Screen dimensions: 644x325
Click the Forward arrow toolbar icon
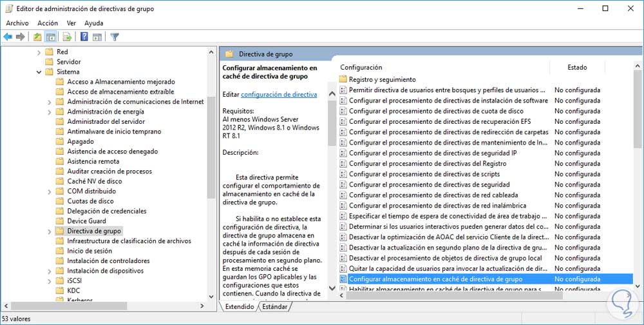point(20,37)
